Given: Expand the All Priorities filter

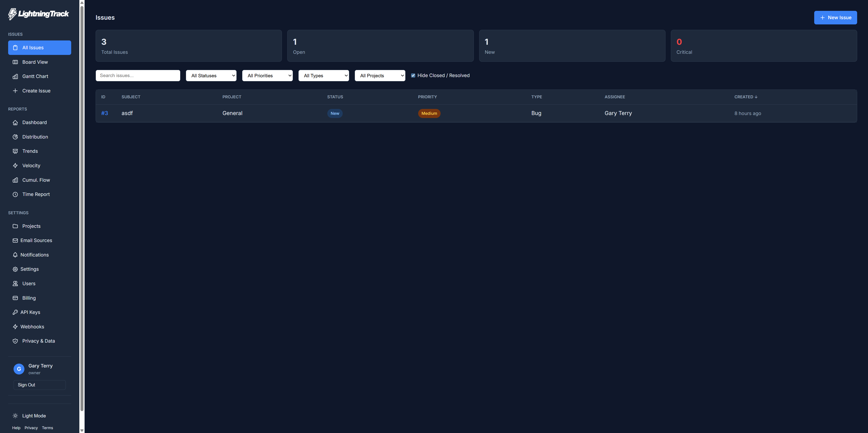Looking at the screenshot, I should pyautogui.click(x=267, y=75).
